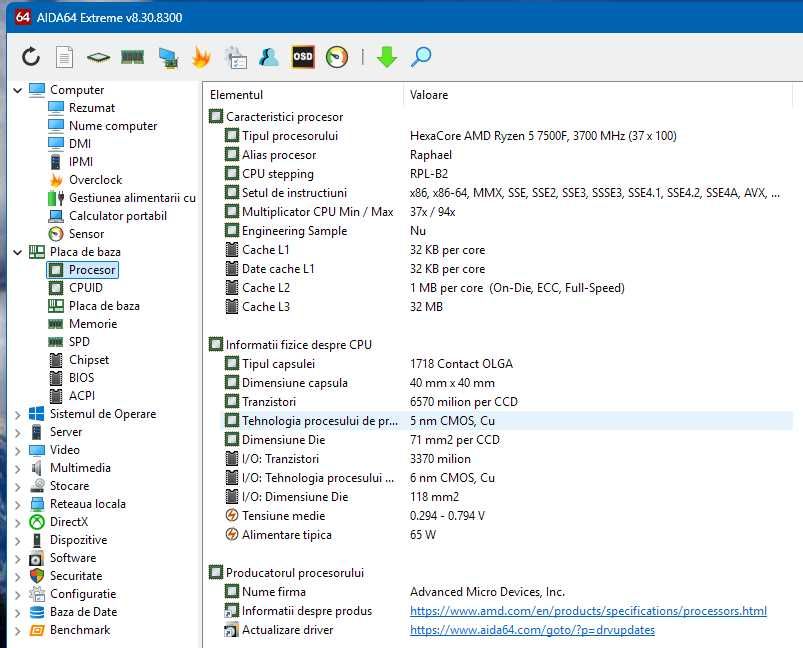This screenshot has width=803, height=648.
Task: Collapse the Placa de baza tree node
Action: coord(17,252)
